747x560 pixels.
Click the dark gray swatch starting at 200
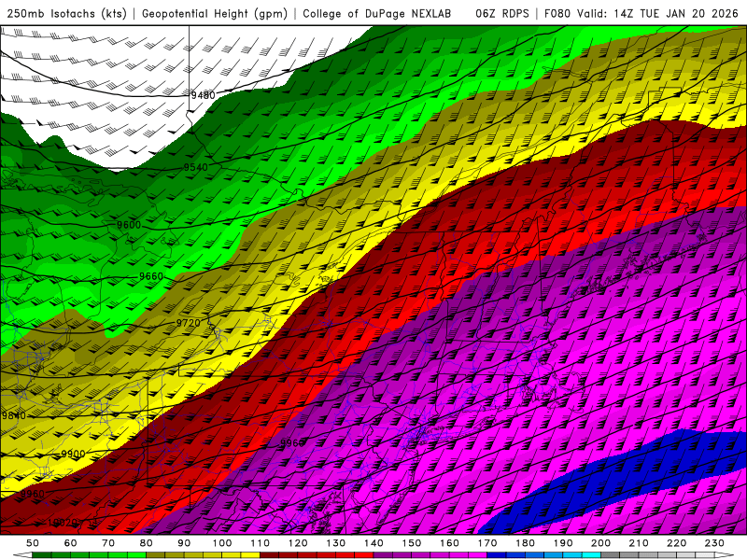pyautogui.click(x=611, y=555)
